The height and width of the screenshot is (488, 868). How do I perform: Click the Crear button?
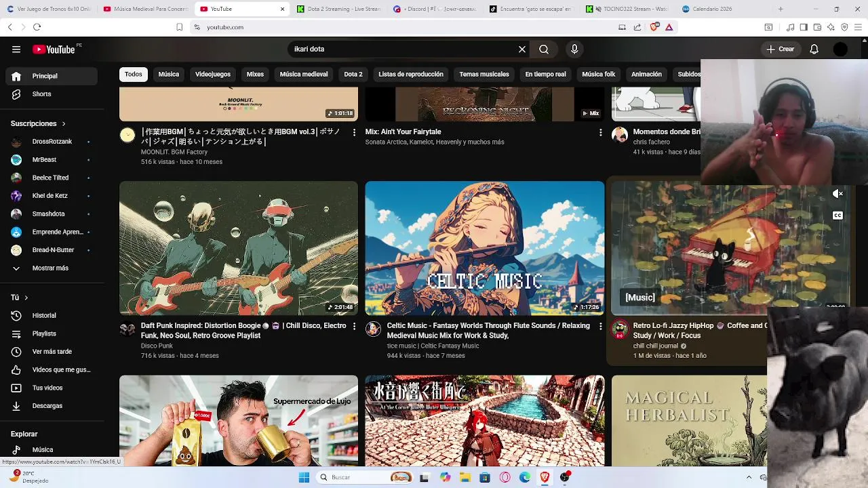[781, 49]
